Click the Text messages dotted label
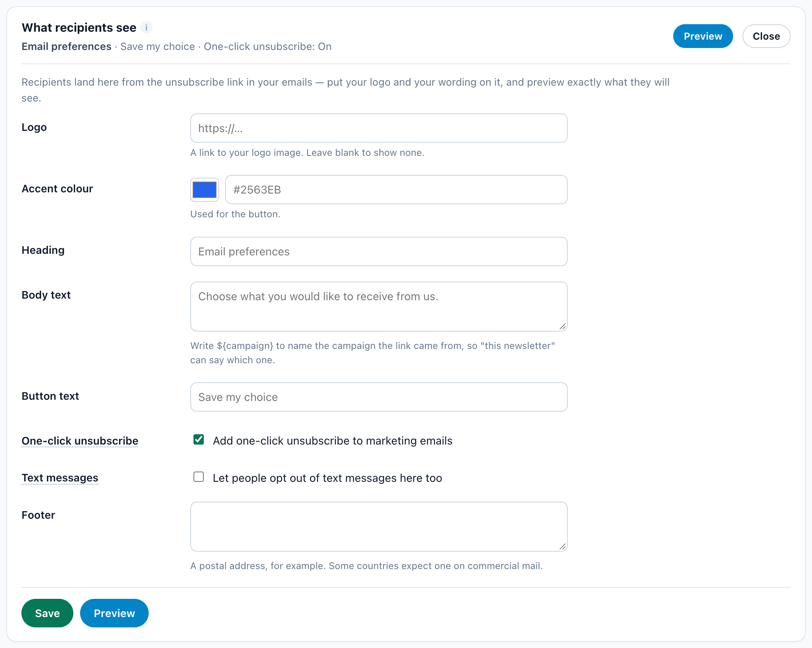Viewport: 812px width, 648px height. pyautogui.click(x=60, y=478)
